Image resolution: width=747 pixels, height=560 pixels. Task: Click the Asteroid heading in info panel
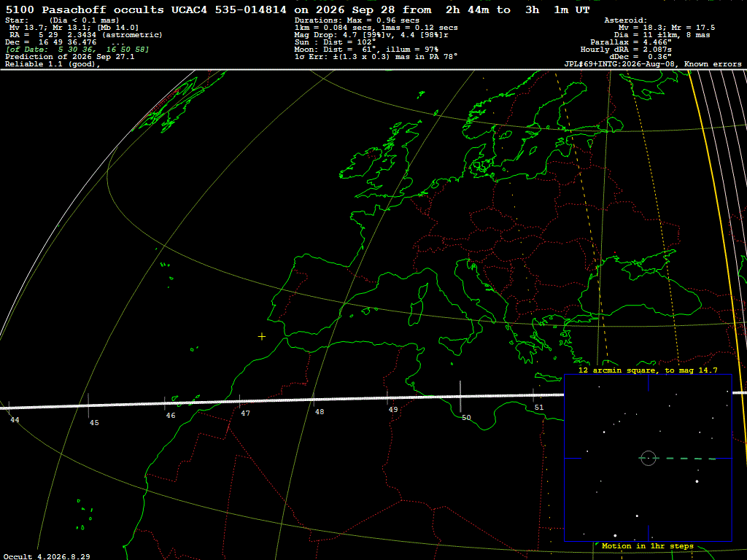(x=625, y=20)
